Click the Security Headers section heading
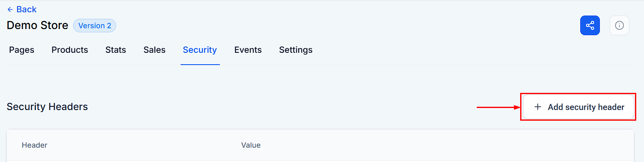 47,107
